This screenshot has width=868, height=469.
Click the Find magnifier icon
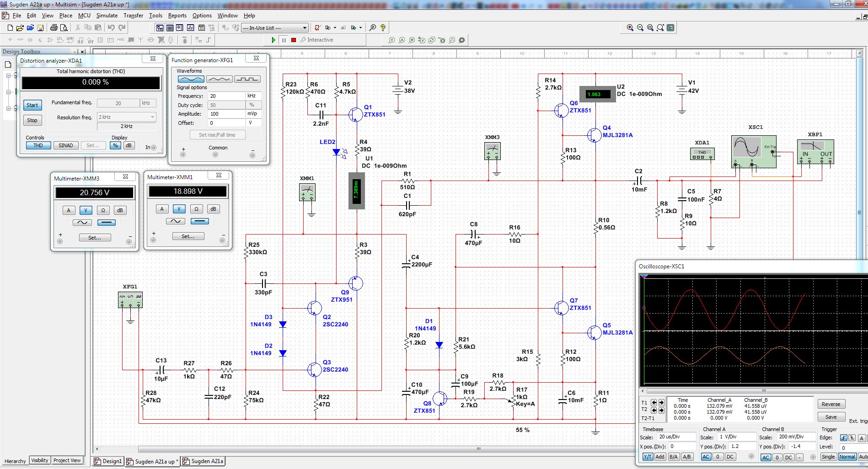[x=373, y=28]
